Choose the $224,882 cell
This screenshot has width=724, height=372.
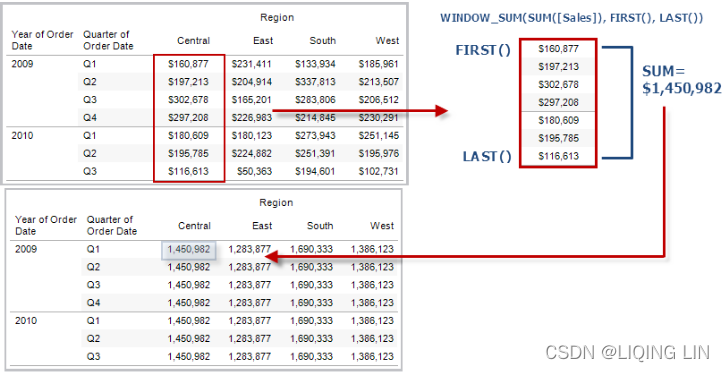[252, 153]
